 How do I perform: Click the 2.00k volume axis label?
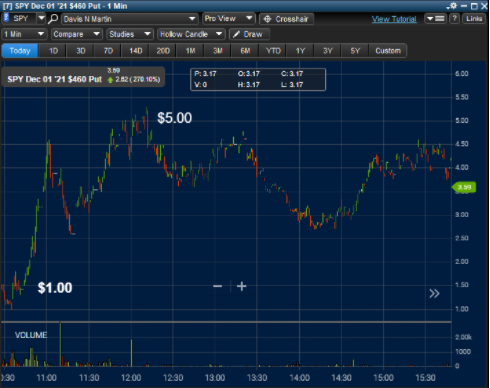[x=463, y=337]
